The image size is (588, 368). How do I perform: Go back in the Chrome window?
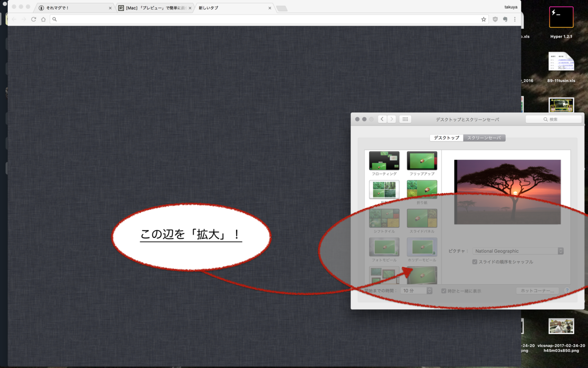[14, 19]
